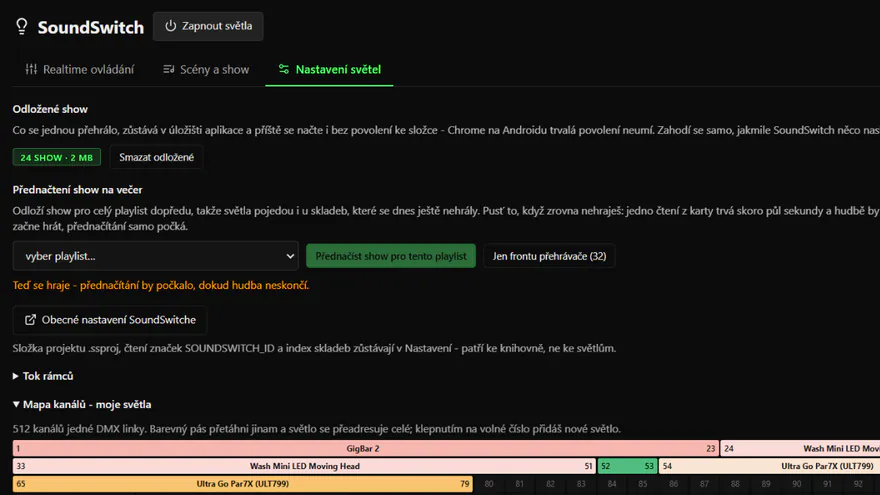Open the Scény a show tab
This screenshot has width=880, height=495.
[x=206, y=70]
